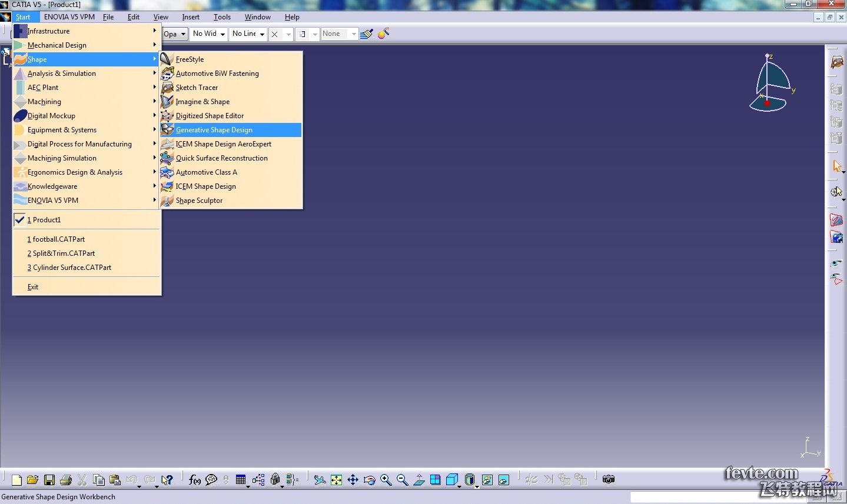847x504 pixels.
Task: Open recent file 2 Split&Trim.CATPart
Action: 87,253
